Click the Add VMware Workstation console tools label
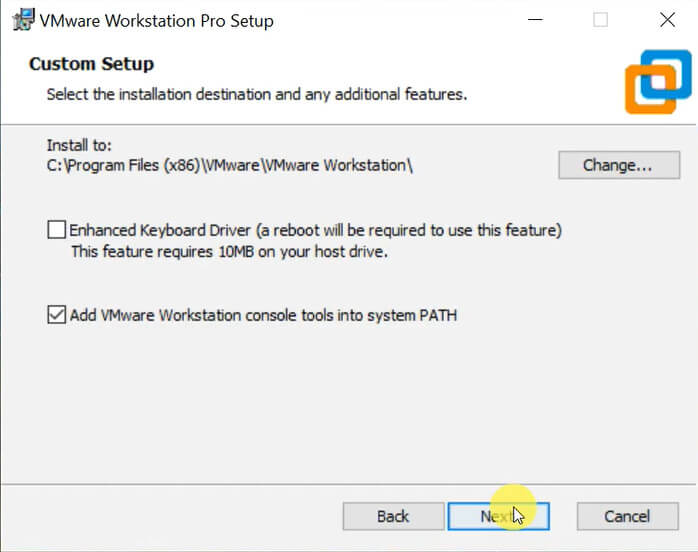This screenshot has width=698, height=552. pos(263,315)
